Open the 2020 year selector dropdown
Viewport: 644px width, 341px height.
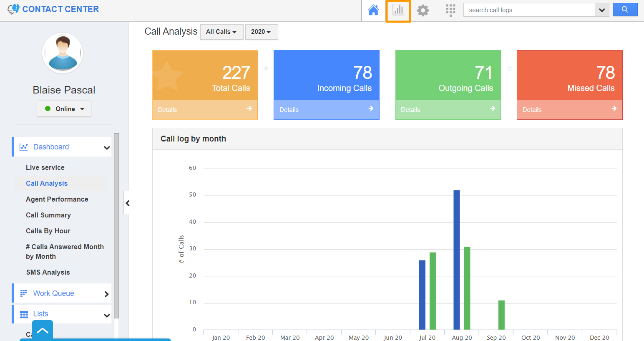[x=262, y=32]
